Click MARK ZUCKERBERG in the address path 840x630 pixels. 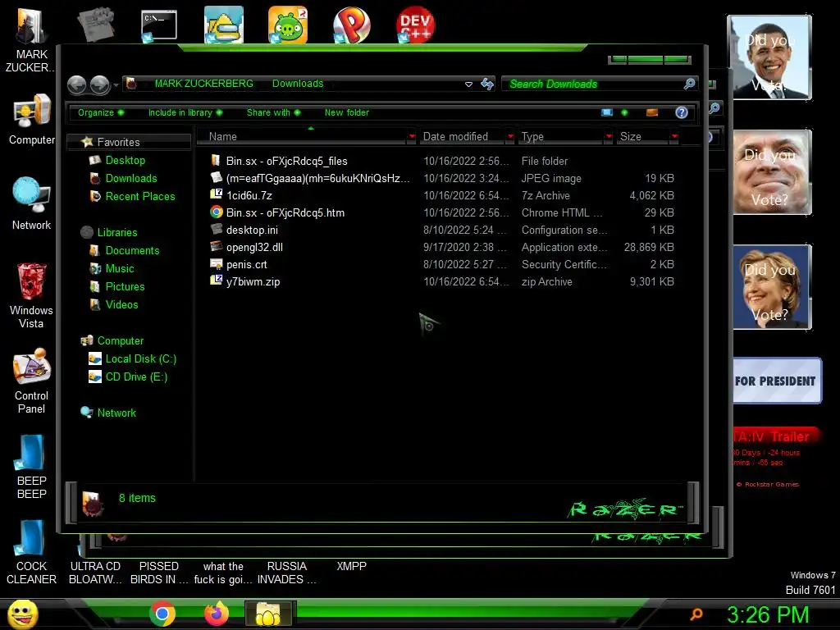coord(203,84)
